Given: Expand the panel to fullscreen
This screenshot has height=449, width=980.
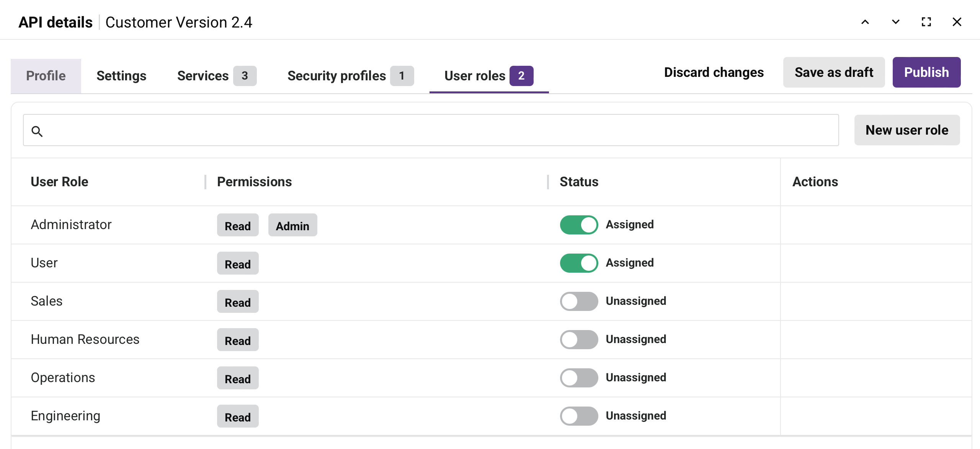Looking at the screenshot, I should coord(926,22).
